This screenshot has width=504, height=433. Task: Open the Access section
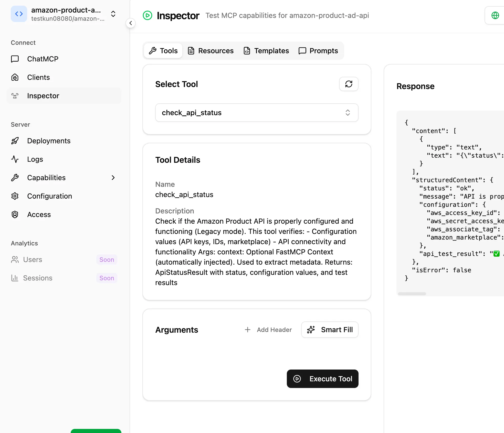pyautogui.click(x=39, y=214)
